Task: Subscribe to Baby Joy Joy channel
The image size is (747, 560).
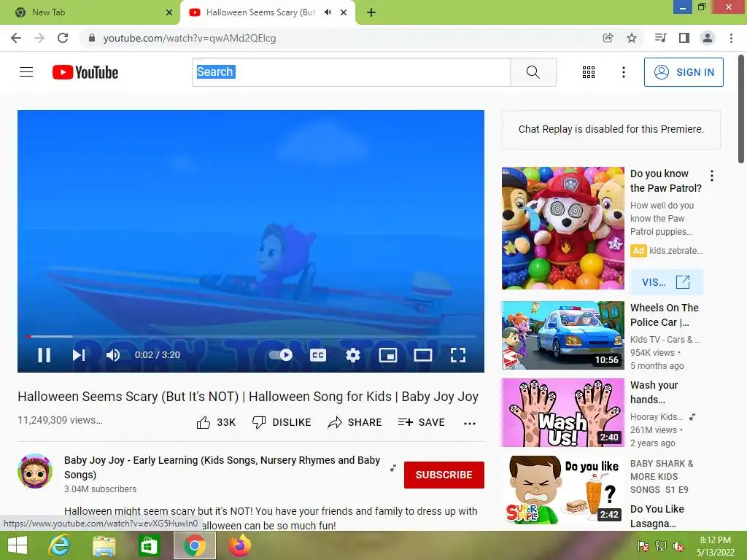Action: (444, 475)
